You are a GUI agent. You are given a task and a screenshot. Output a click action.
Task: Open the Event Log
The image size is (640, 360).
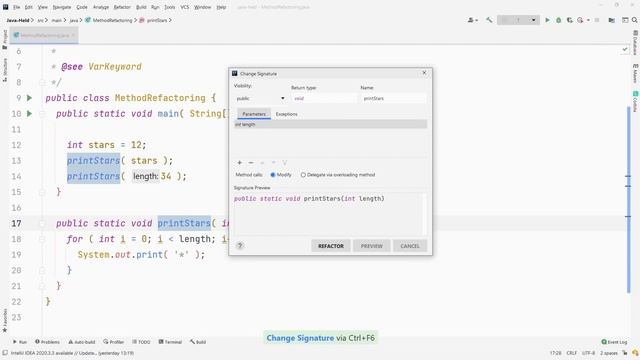(x=614, y=342)
